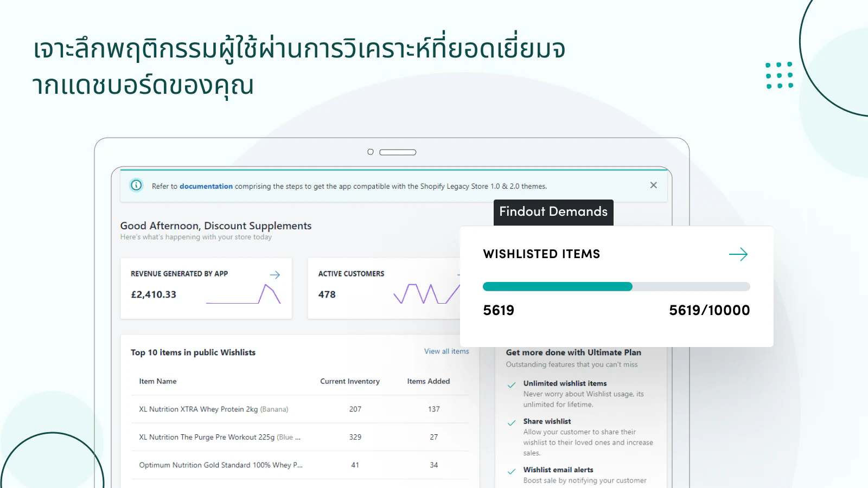868x488 pixels.
Task: Click inventory value 329
Action: [x=355, y=437]
